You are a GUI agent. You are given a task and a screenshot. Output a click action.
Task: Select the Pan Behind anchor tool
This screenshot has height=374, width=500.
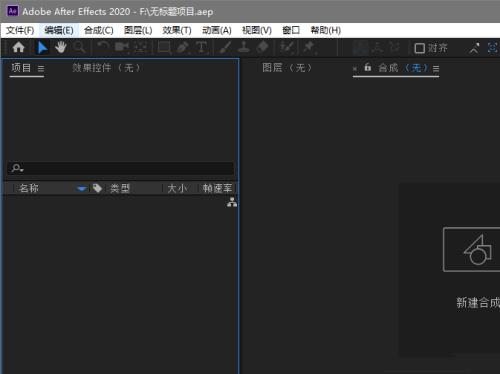[141, 47]
